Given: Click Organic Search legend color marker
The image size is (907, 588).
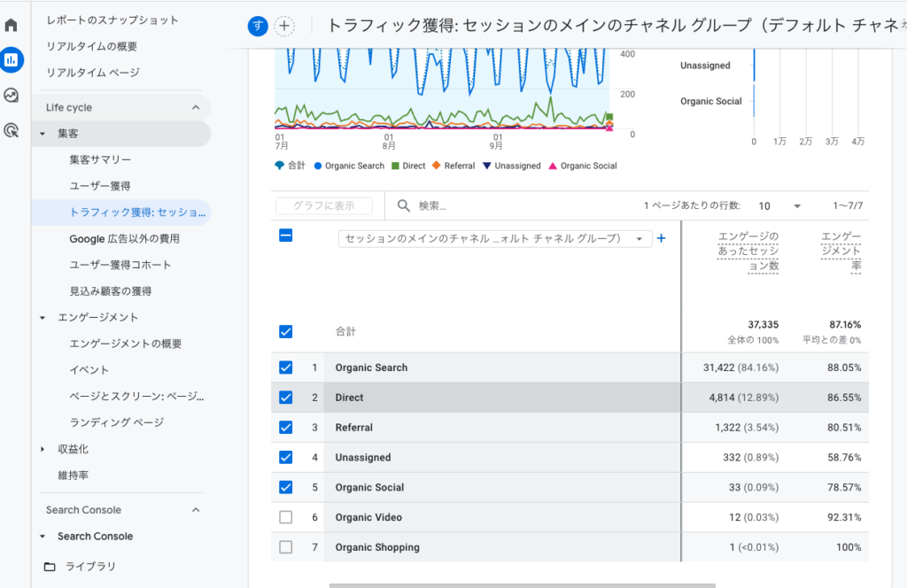Looking at the screenshot, I should point(317,166).
